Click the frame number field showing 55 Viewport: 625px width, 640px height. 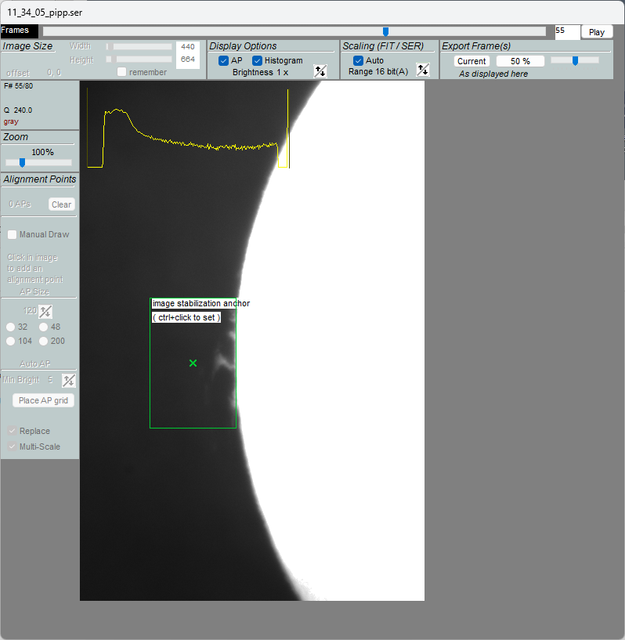click(x=567, y=32)
